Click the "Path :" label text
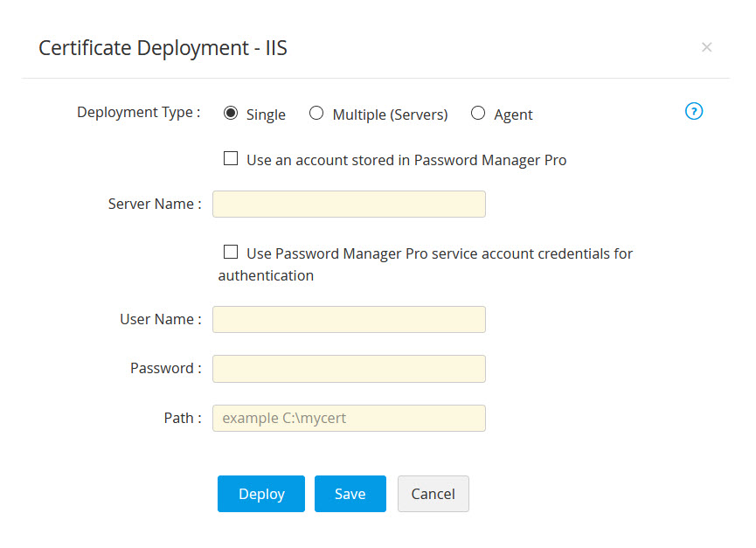Screen dimensions: 756x548 (182, 418)
